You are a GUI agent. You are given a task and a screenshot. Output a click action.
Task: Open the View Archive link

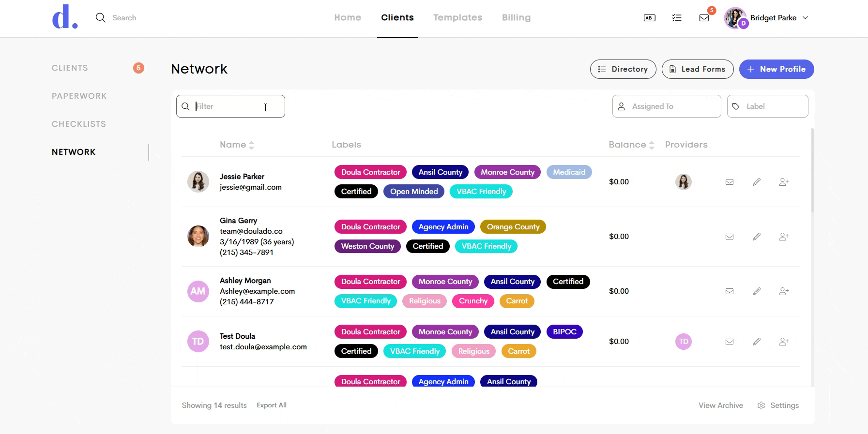click(721, 405)
